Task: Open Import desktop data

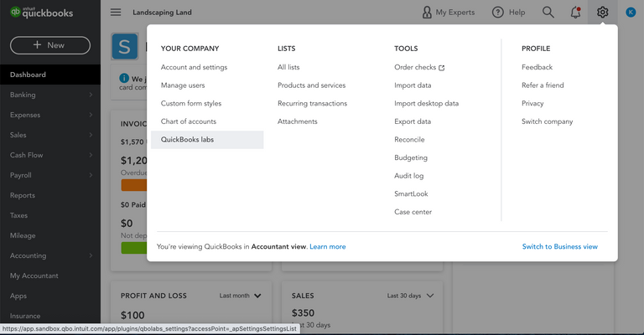Action: point(426,103)
